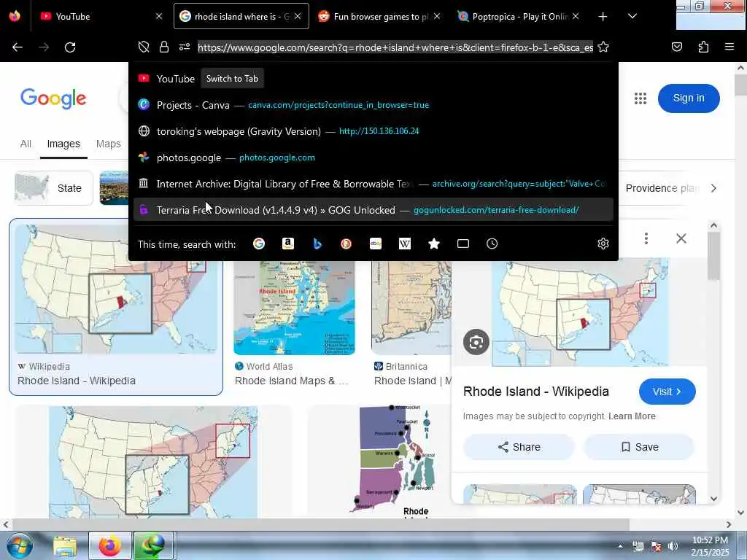Screen dimensions: 747x560
Task: Open Google Lens on the preview image
Action: [x=476, y=341]
